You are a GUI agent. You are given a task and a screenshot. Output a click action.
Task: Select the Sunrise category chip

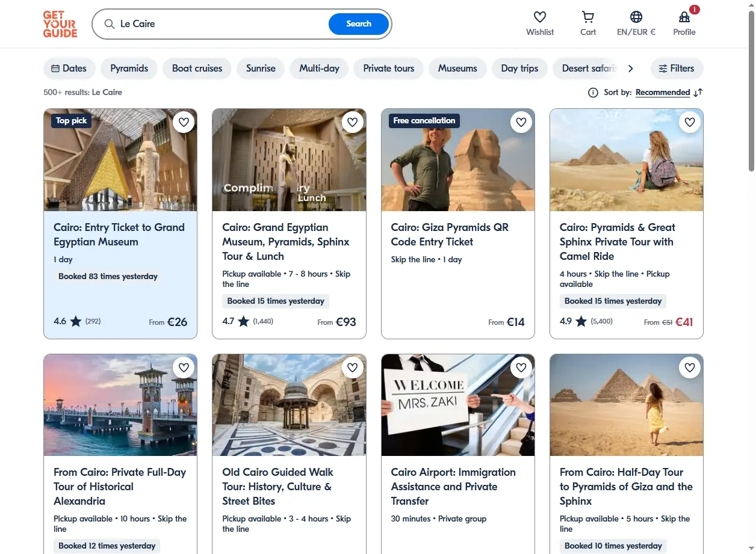(261, 69)
